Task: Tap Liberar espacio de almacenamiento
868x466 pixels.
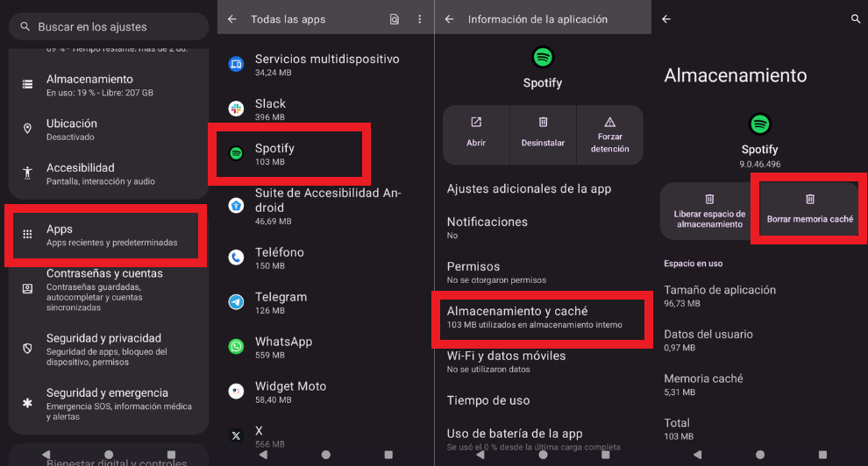Action: click(709, 210)
